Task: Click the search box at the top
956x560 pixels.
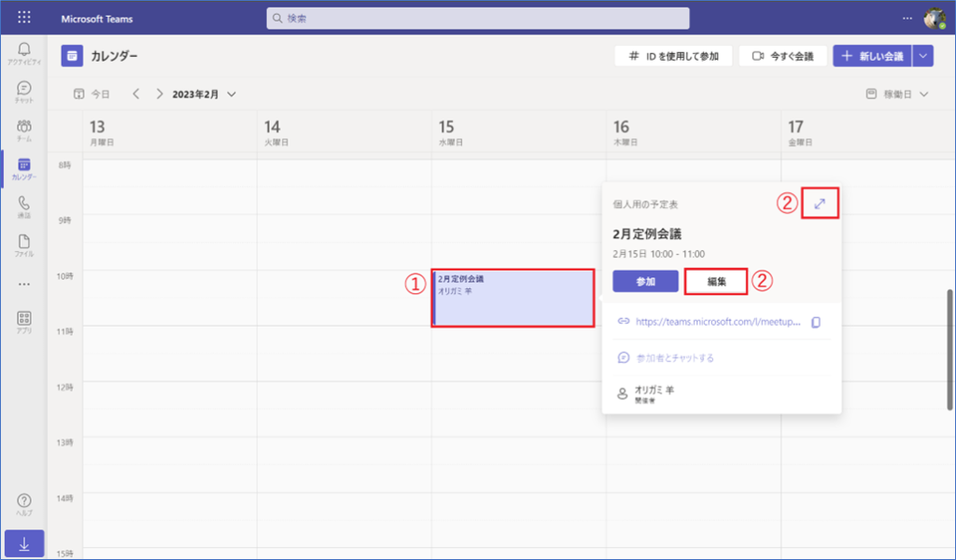Action: tap(478, 19)
